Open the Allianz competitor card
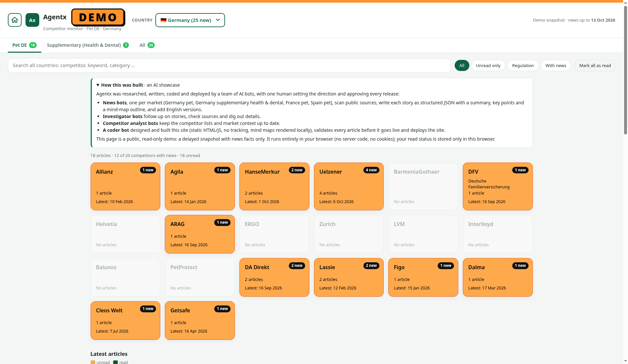 point(125,186)
